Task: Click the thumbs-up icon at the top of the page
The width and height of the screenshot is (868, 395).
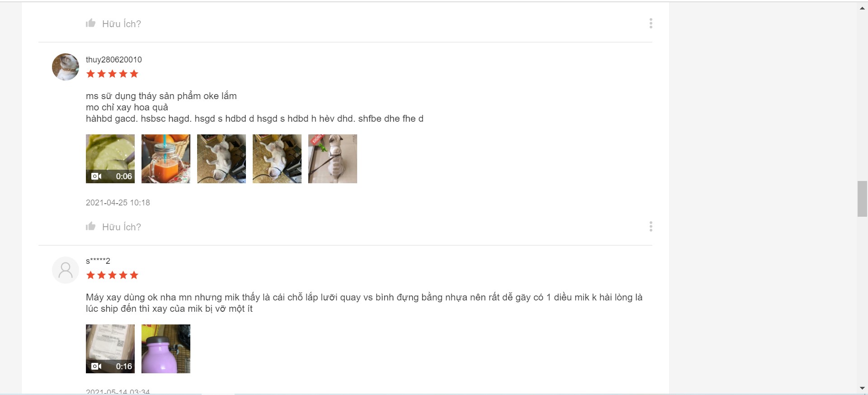Action: [90, 23]
